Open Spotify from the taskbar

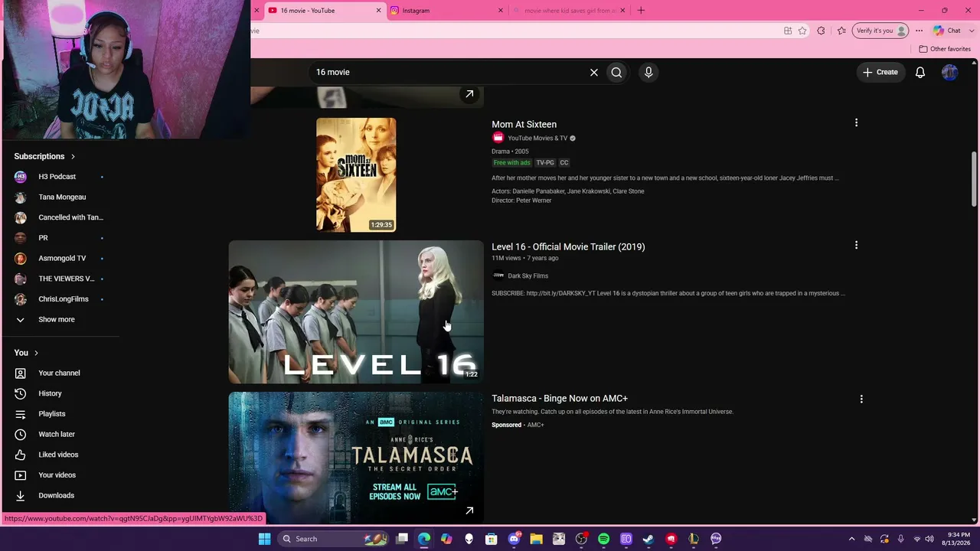603,539
